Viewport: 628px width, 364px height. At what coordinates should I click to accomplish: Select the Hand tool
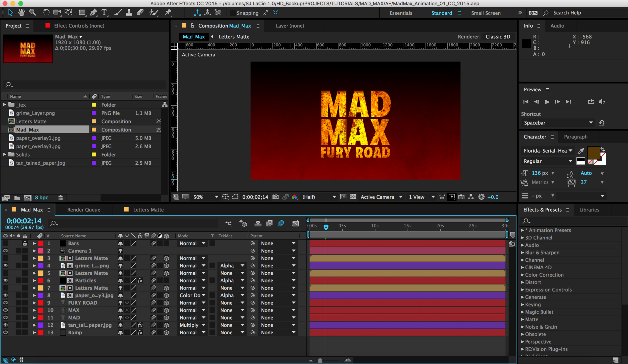click(21, 12)
